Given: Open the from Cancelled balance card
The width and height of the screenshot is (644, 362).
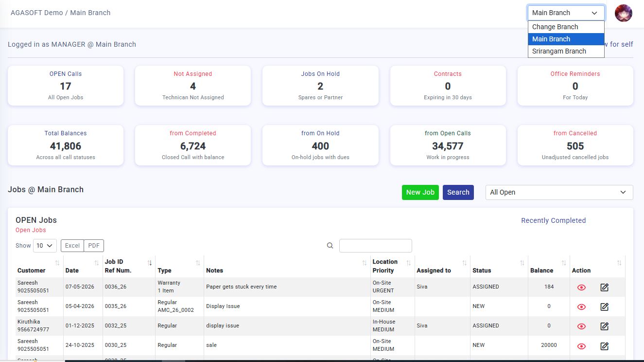Looking at the screenshot, I should pyautogui.click(x=575, y=145).
